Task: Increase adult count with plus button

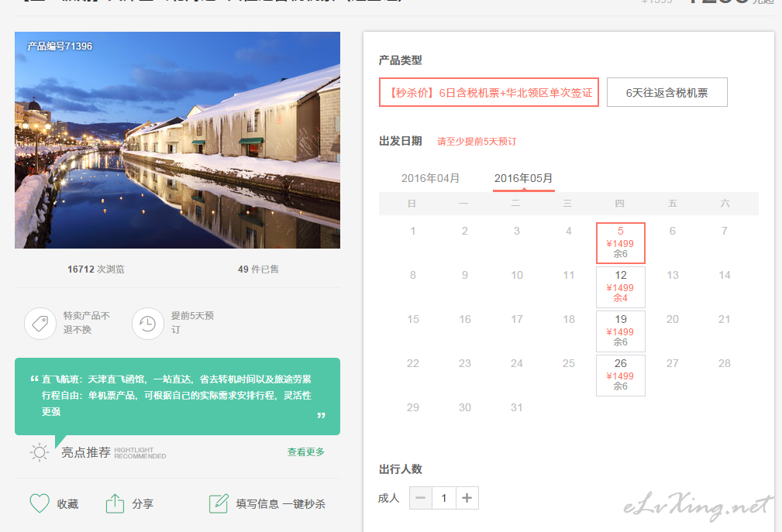Action: coord(467,498)
